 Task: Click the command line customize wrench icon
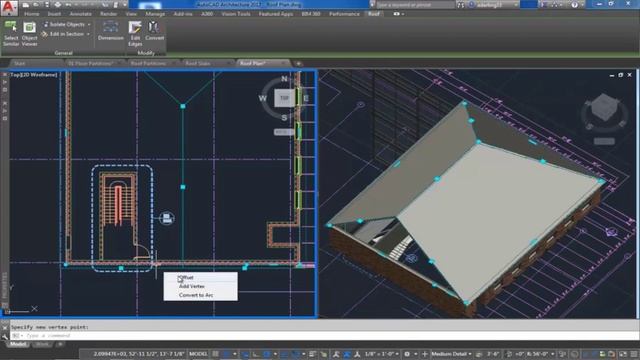click(x=5, y=336)
